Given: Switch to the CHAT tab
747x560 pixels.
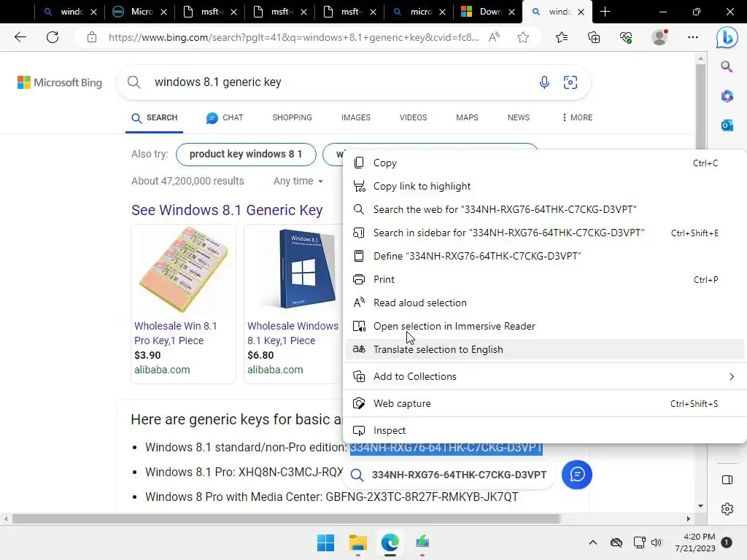Looking at the screenshot, I should tap(225, 117).
